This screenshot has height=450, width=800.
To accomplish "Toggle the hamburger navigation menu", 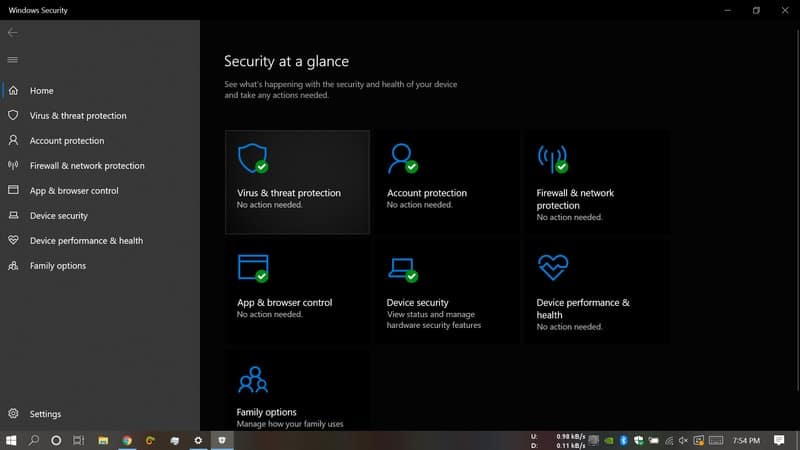I will (x=13, y=60).
